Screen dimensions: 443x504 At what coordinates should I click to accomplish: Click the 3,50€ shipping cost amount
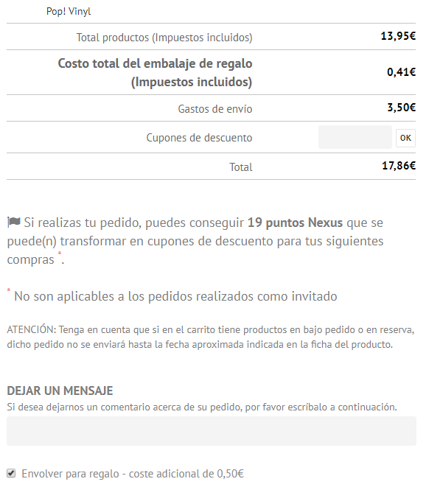point(401,108)
